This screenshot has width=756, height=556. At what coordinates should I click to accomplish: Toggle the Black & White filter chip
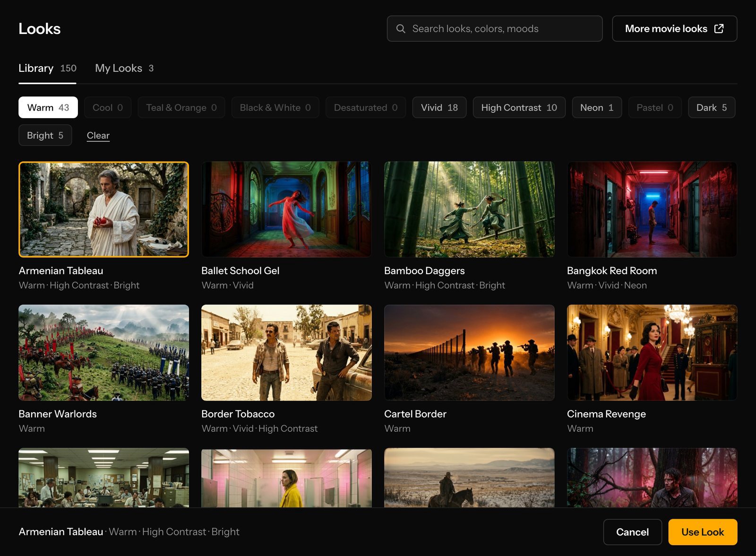click(x=275, y=108)
